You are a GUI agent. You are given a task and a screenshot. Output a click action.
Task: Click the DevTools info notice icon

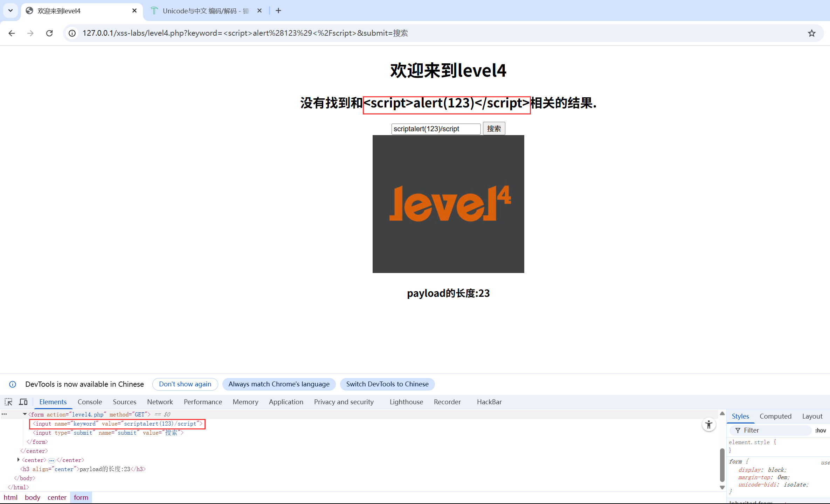tap(13, 384)
